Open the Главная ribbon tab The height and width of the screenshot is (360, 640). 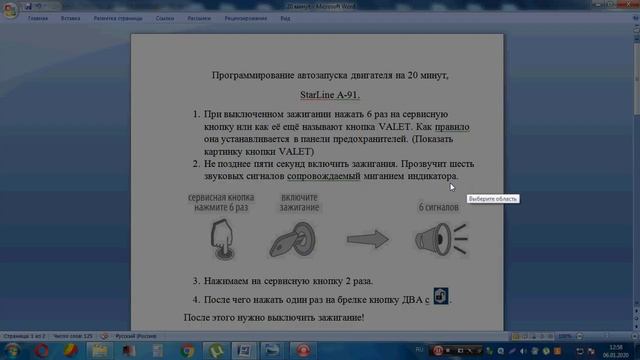pyautogui.click(x=38, y=18)
